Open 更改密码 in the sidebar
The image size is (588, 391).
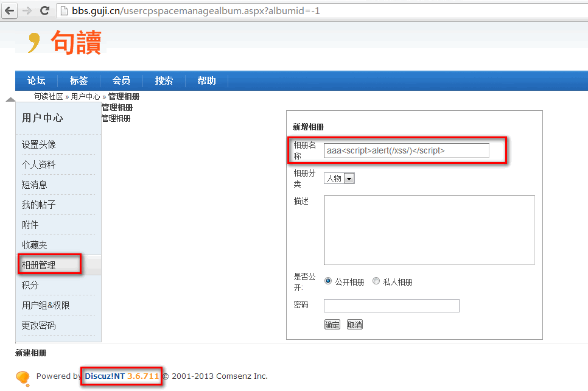(38, 325)
